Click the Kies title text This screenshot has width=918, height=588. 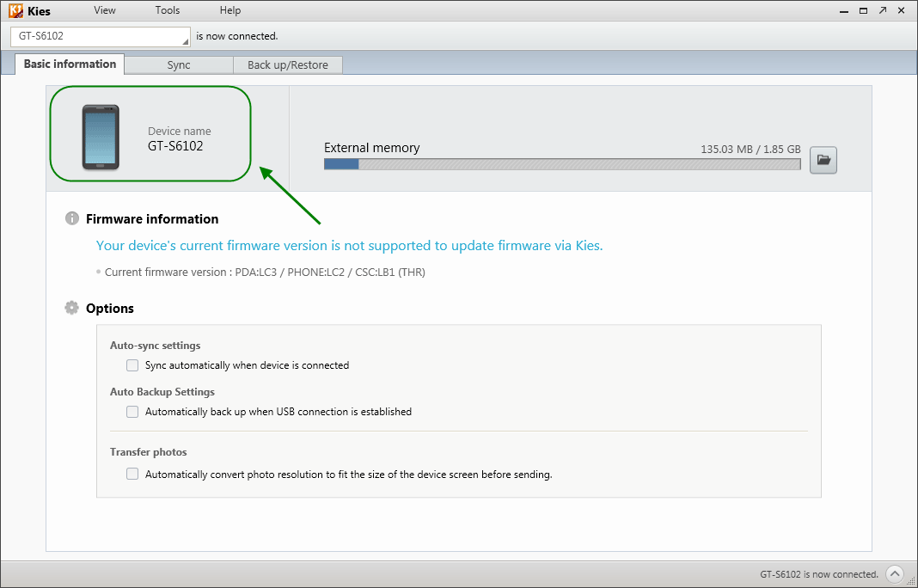point(40,11)
